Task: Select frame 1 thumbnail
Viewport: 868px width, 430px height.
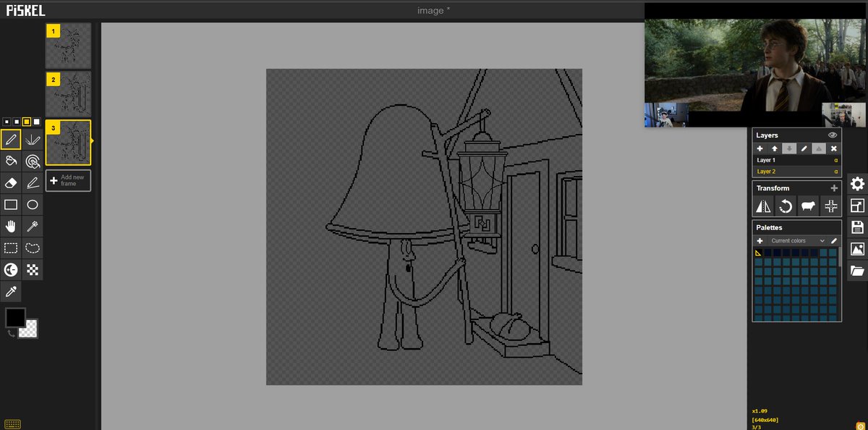Action: pyautogui.click(x=68, y=46)
